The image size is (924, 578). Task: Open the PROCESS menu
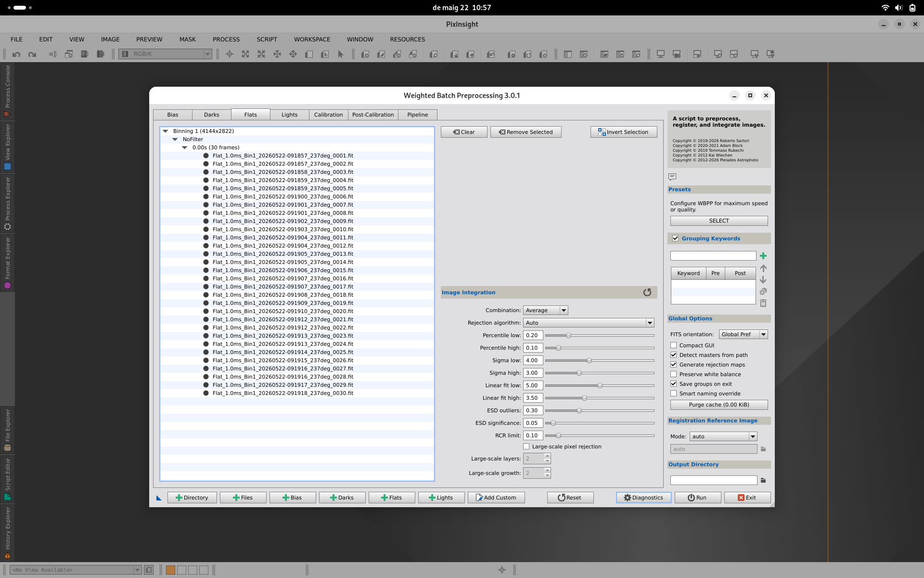pyautogui.click(x=226, y=39)
